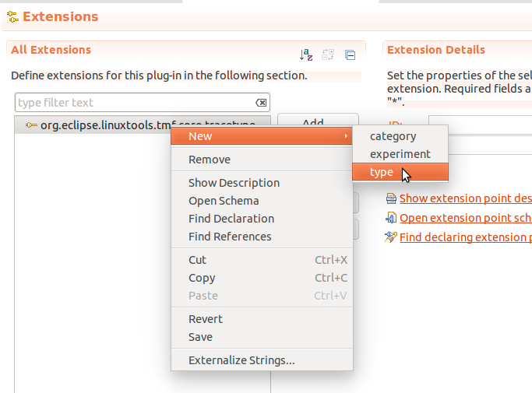Select 'type' from the New submenu
The width and height of the screenshot is (532, 393).
point(382,172)
